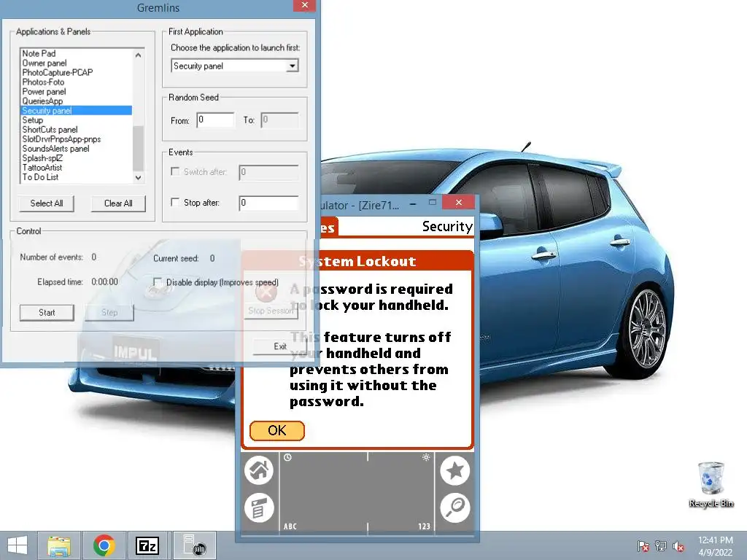Close the Palm emulator window
Screen dimensions: 747x560
point(458,203)
